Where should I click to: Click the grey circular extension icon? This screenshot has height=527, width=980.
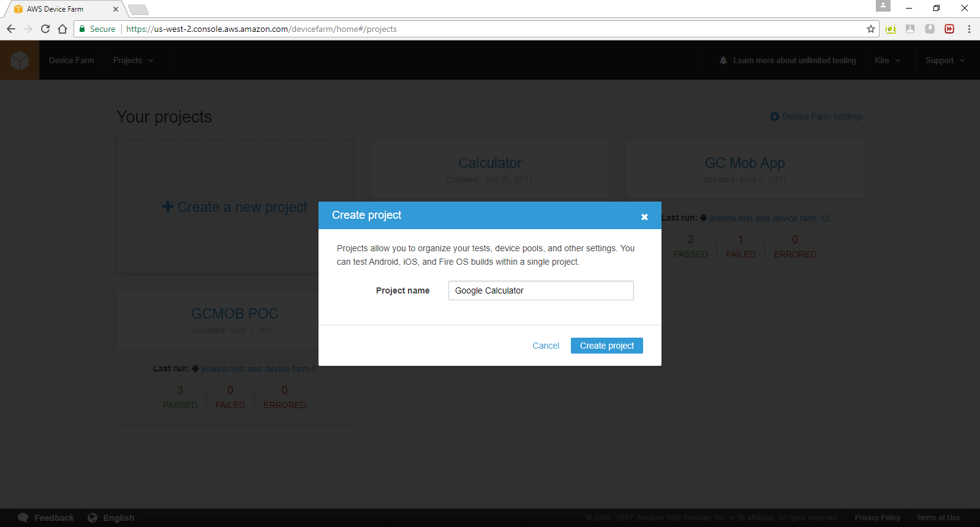pos(930,29)
